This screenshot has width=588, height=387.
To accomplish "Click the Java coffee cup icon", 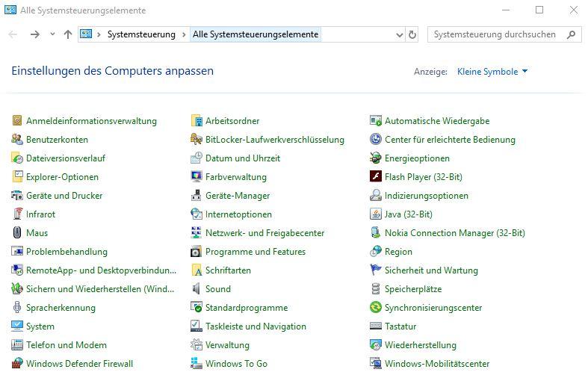I will 375,214.
